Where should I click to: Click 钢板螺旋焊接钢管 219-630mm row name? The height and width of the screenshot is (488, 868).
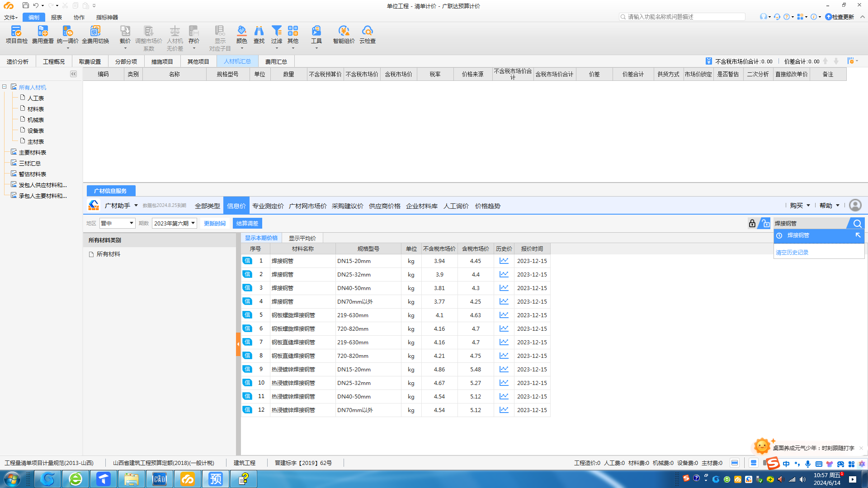coord(293,315)
